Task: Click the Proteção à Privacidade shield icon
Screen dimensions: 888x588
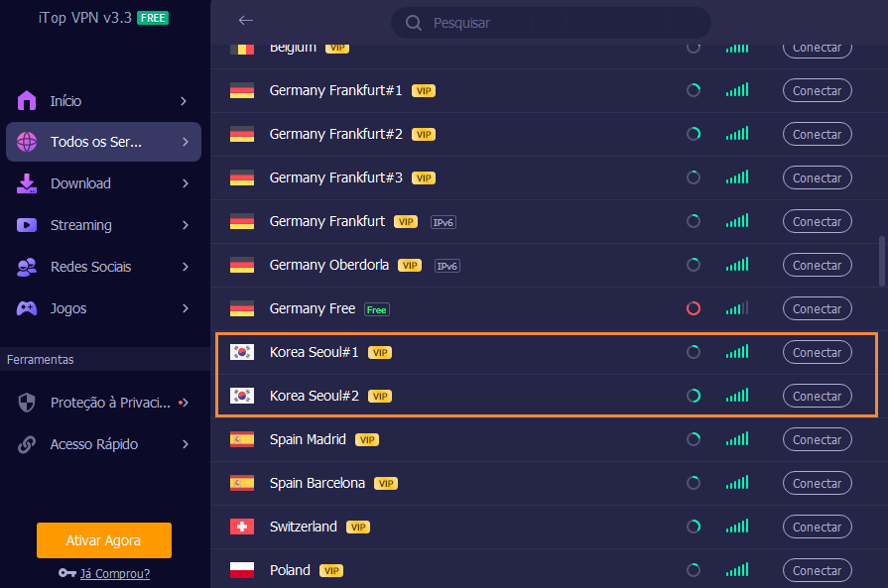Action: coord(27,403)
